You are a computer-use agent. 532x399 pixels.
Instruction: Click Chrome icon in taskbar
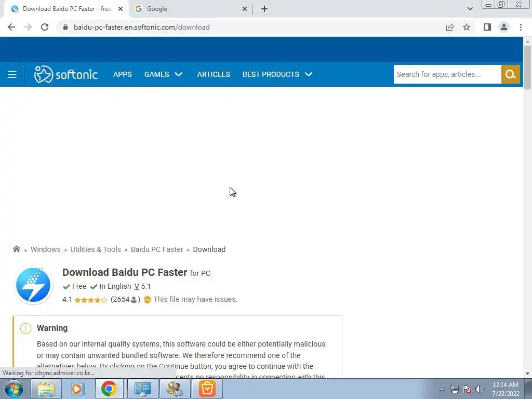pos(109,389)
